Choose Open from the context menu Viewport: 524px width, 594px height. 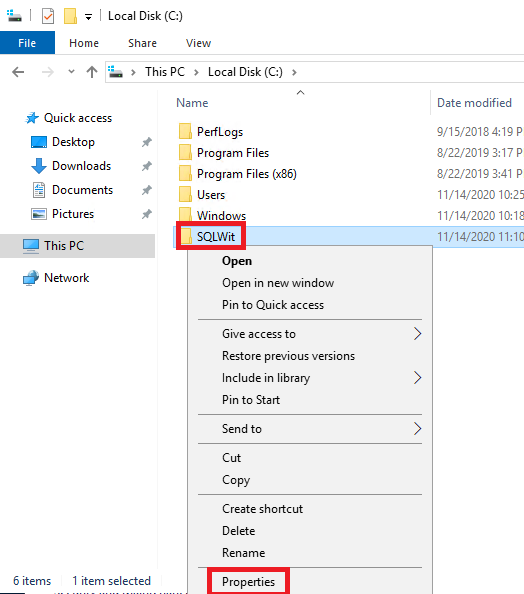pos(237,261)
